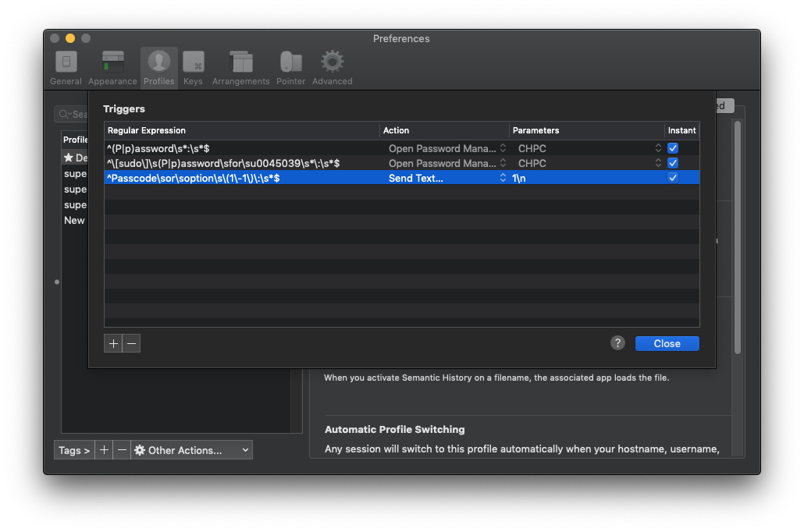Select the starred default profile in list

pos(75,158)
